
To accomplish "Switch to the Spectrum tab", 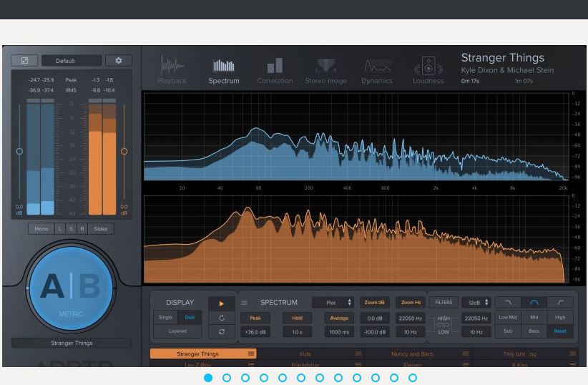I will pos(224,72).
